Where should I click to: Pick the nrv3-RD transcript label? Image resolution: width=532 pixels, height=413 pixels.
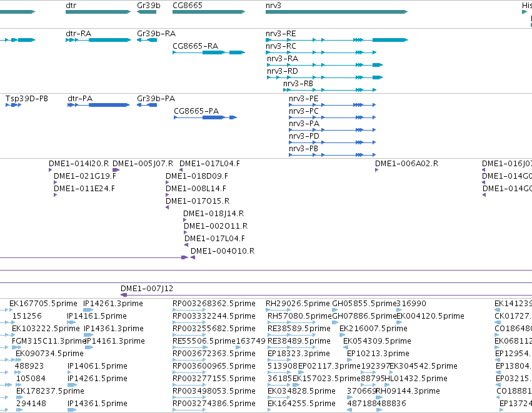(x=283, y=71)
